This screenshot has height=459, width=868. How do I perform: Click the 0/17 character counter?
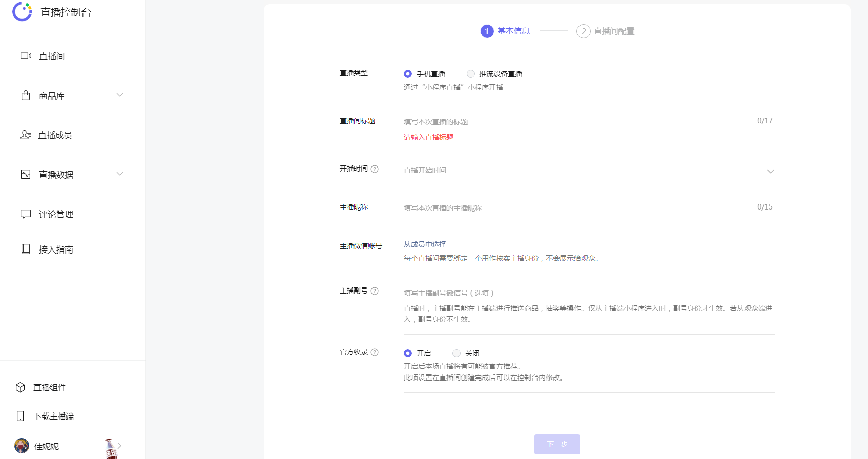point(765,121)
